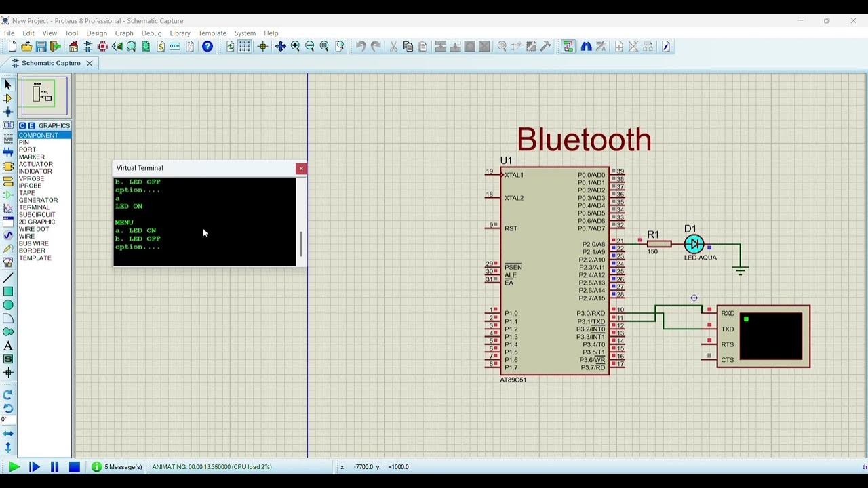Screen dimensions: 868x488
Task: Open the Home page house icon
Action: point(73,46)
